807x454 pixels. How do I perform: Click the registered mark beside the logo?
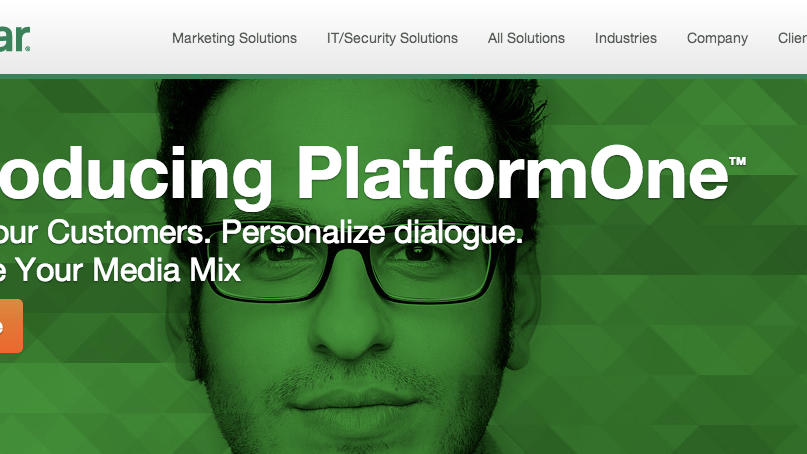click(x=27, y=49)
